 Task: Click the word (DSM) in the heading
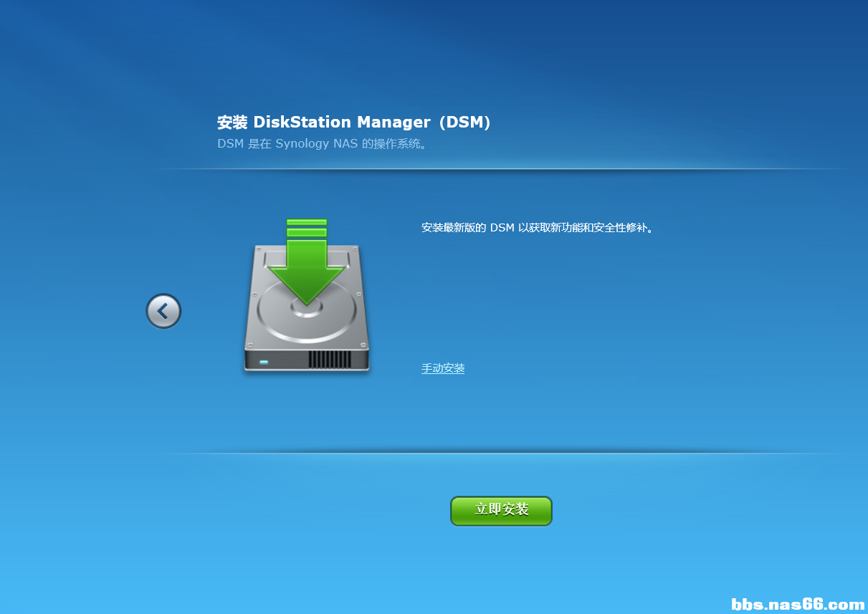point(464,123)
